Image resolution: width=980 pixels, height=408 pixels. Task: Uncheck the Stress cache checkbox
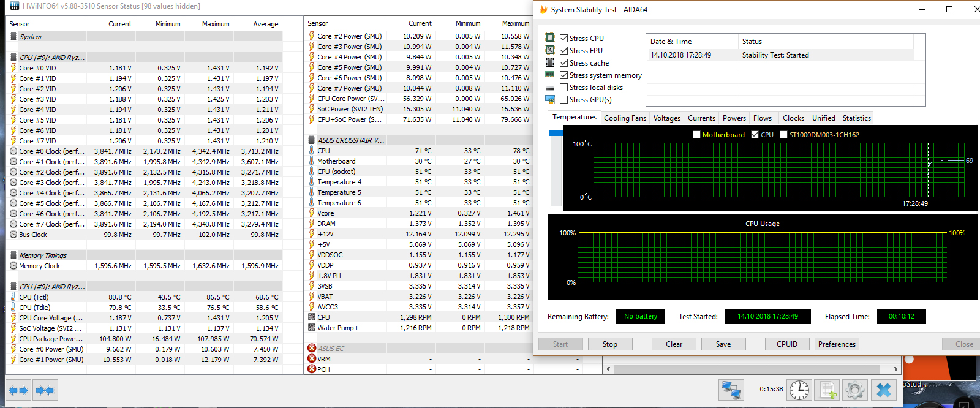click(x=564, y=62)
